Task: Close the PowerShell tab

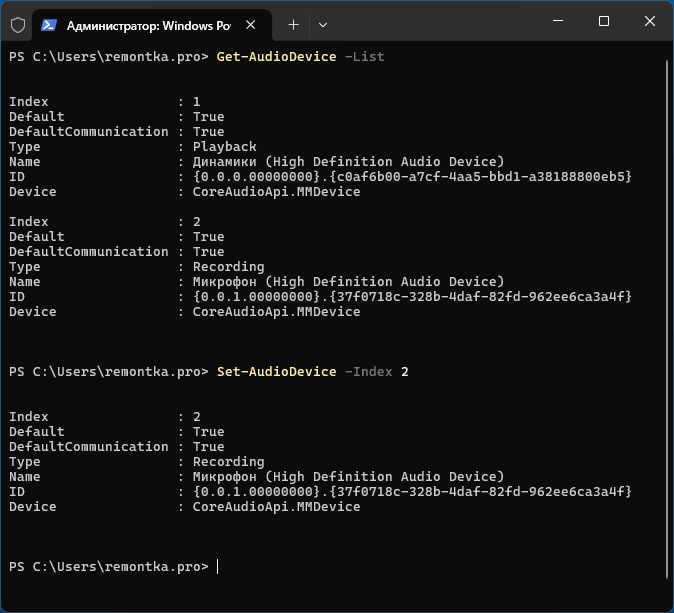Action: (251, 25)
